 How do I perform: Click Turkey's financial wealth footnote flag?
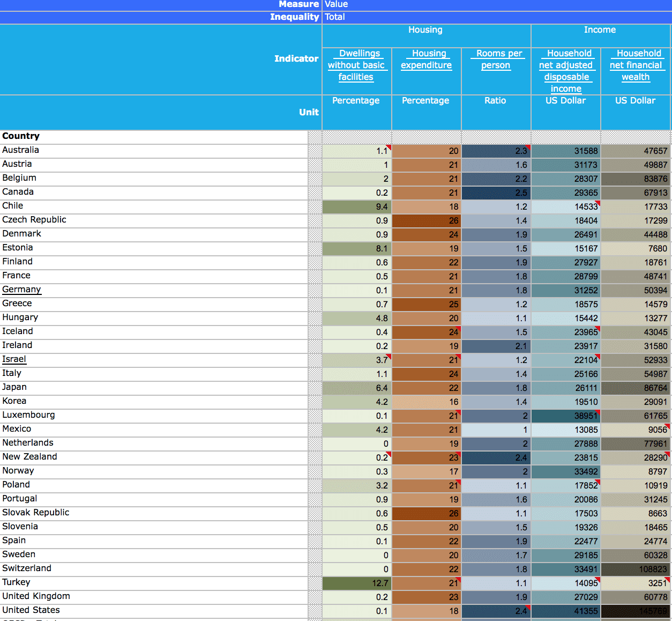tap(669, 580)
